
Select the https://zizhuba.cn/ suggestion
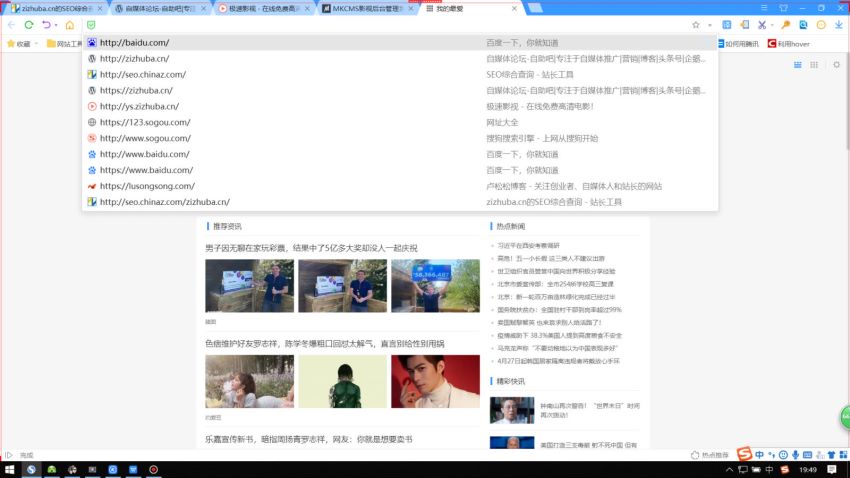coord(400,91)
